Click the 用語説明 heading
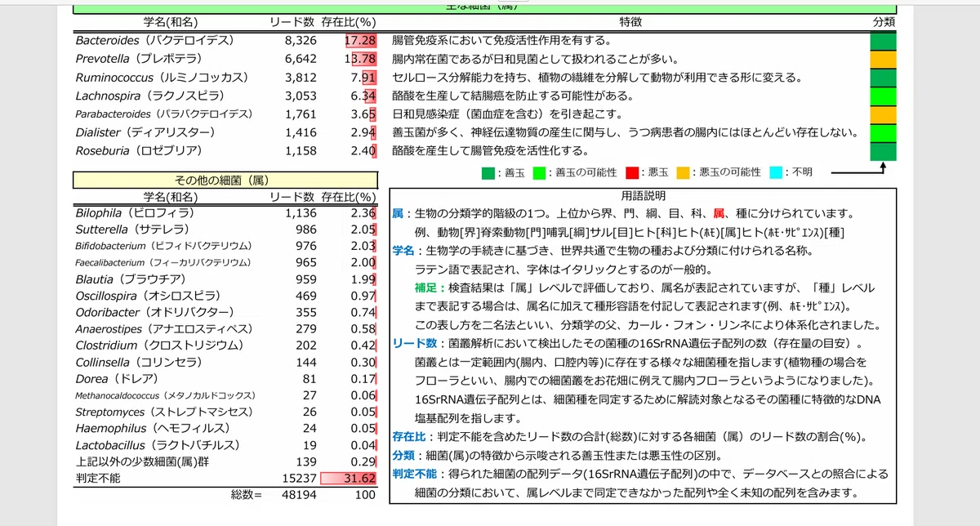980x526 pixels. pos(644,196)
